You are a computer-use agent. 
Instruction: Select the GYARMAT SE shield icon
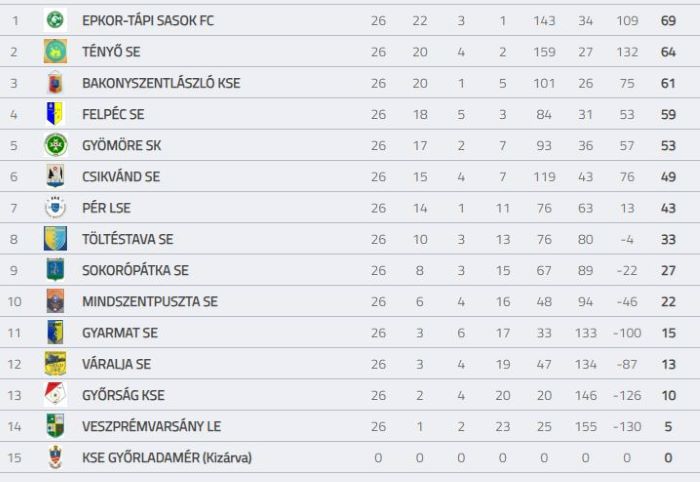click(x=55, y=332)
